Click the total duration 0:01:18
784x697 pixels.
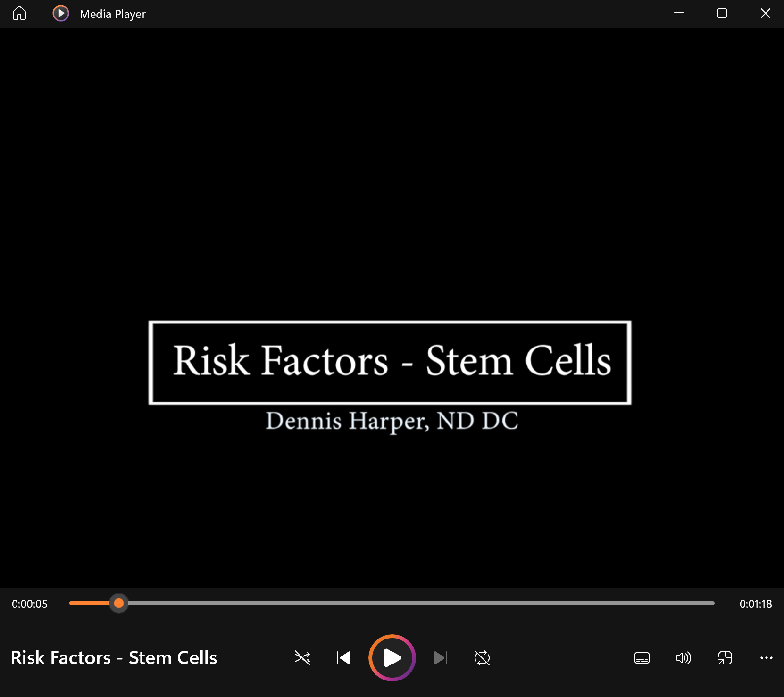[x=755, y=604]
